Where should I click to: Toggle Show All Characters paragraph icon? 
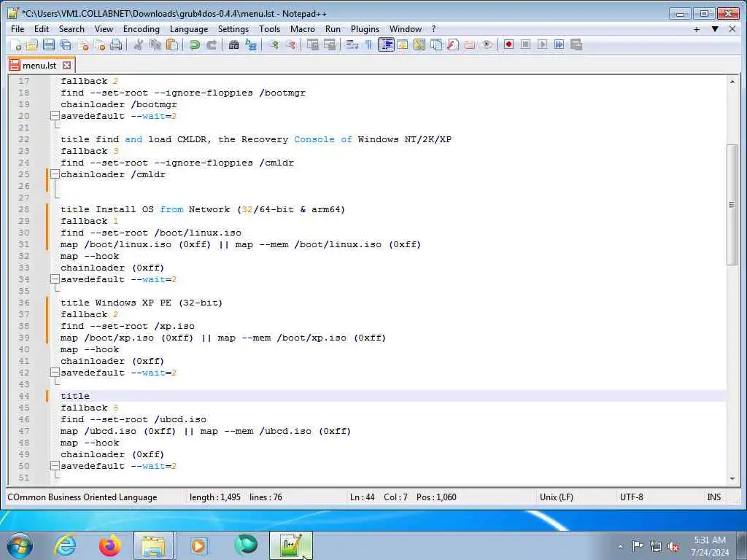(x=368, y=44)
